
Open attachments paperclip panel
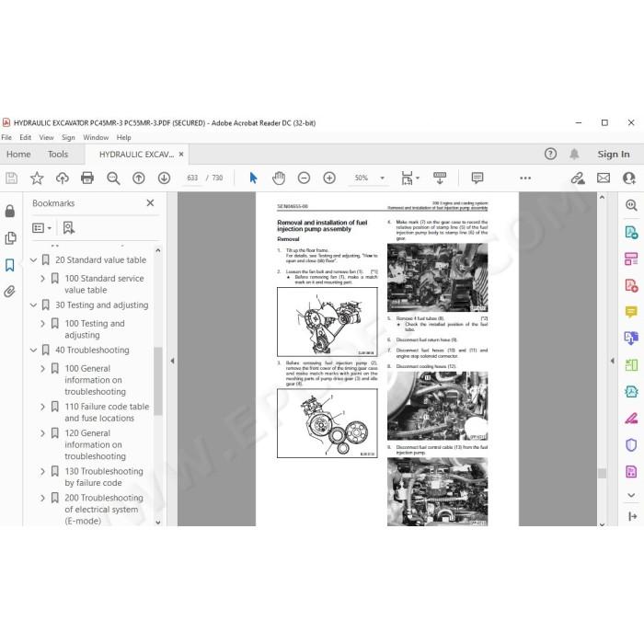click(x=10, y=292)
